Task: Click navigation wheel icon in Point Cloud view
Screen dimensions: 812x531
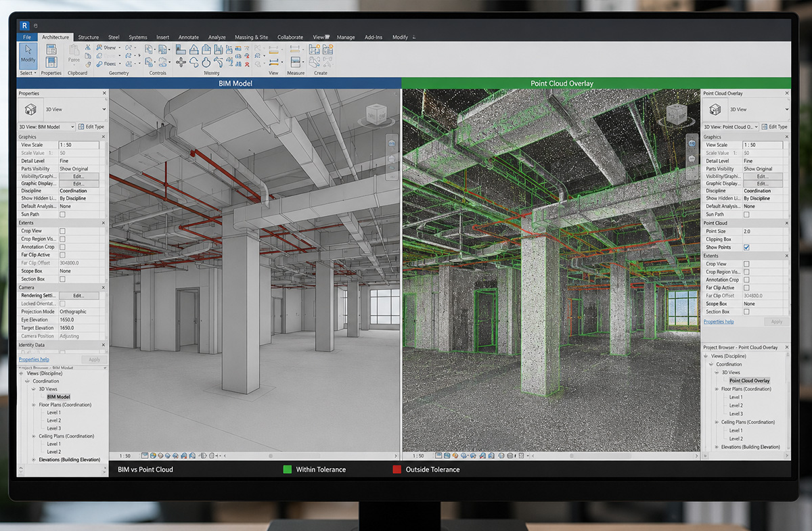Action: pyautogui.click(x=692, y=143)
